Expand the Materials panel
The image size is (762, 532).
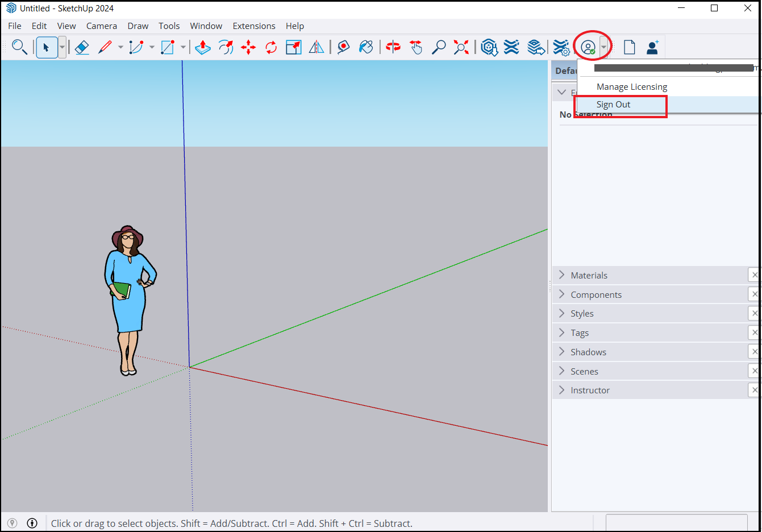(x=589, y=275)
